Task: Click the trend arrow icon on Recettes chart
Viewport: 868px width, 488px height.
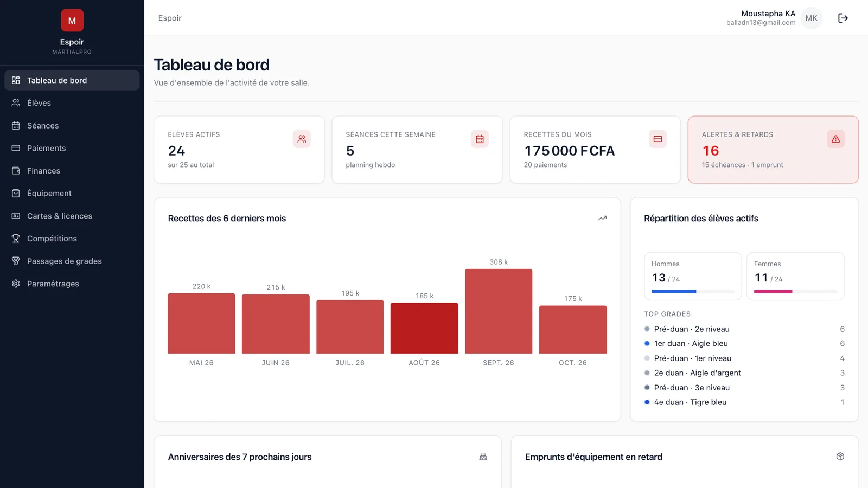Action: click(602, 218)
